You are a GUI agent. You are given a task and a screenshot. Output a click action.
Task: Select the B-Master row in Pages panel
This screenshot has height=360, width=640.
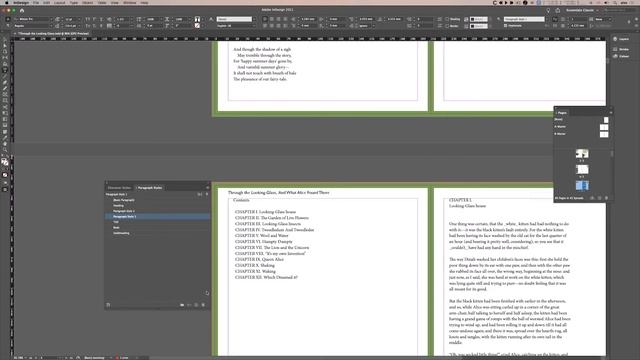pos(581,134)
